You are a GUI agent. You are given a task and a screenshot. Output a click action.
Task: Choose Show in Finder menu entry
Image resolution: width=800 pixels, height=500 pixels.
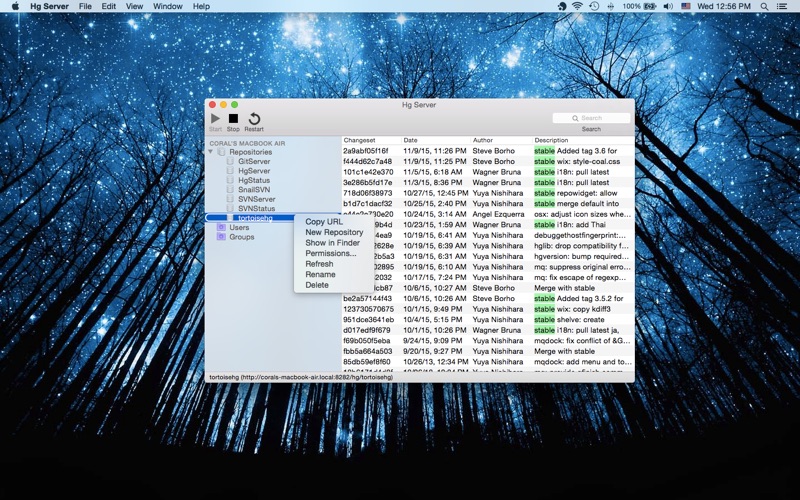[x=333, y=243]
